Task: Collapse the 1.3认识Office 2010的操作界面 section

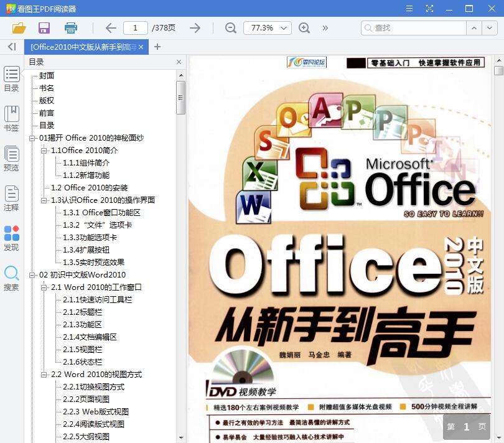Action: 44,200
